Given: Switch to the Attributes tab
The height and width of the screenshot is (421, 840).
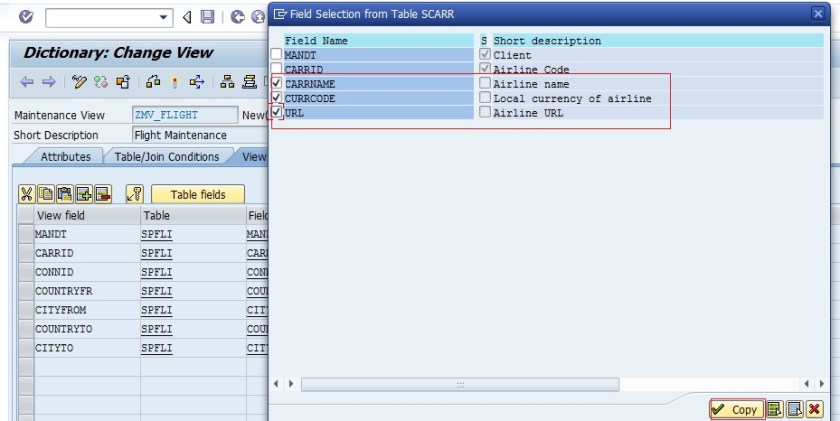Looking at the screenshot, I should [x=65, y=157].
